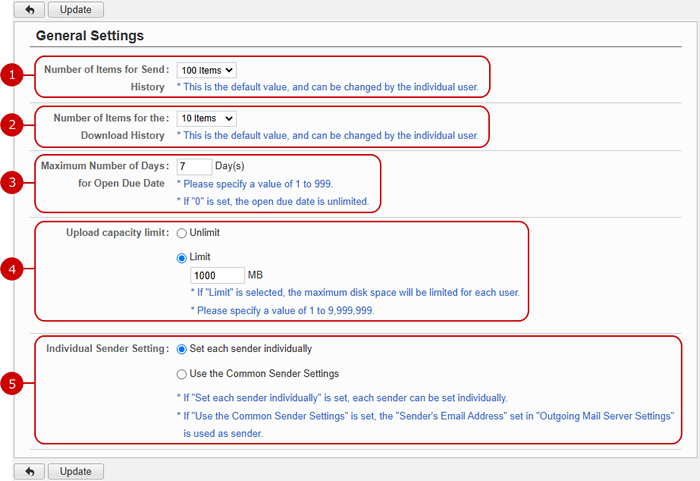The width and height of the screenshot is (700, 481).
Task: Click the bottom Update button
Action: [76, 471]
